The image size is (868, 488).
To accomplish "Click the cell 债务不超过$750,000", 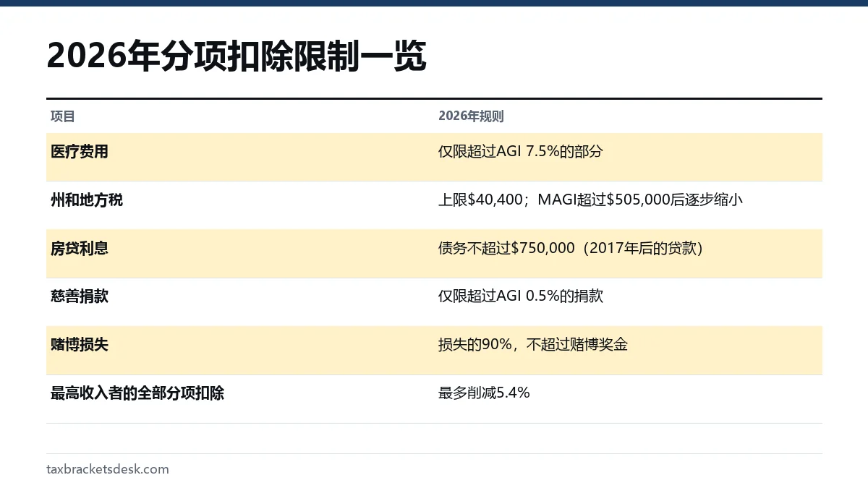I will pos(571,249).
